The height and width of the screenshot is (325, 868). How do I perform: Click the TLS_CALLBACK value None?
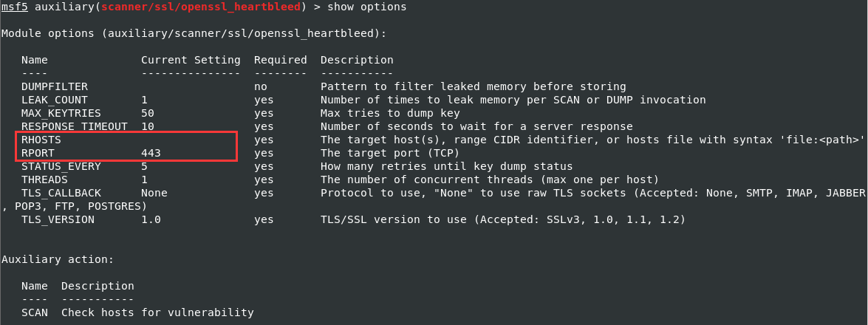(x=154, y=193)
